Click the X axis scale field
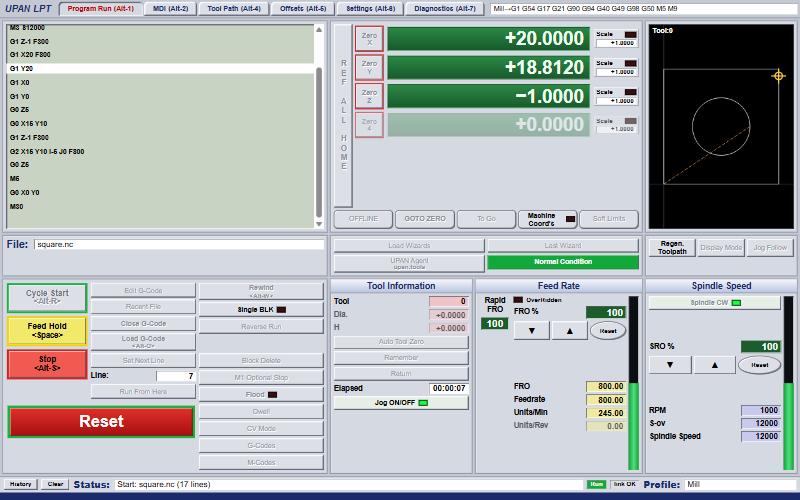This screenshot has height=500, width=800. click(x=616, y=43)
